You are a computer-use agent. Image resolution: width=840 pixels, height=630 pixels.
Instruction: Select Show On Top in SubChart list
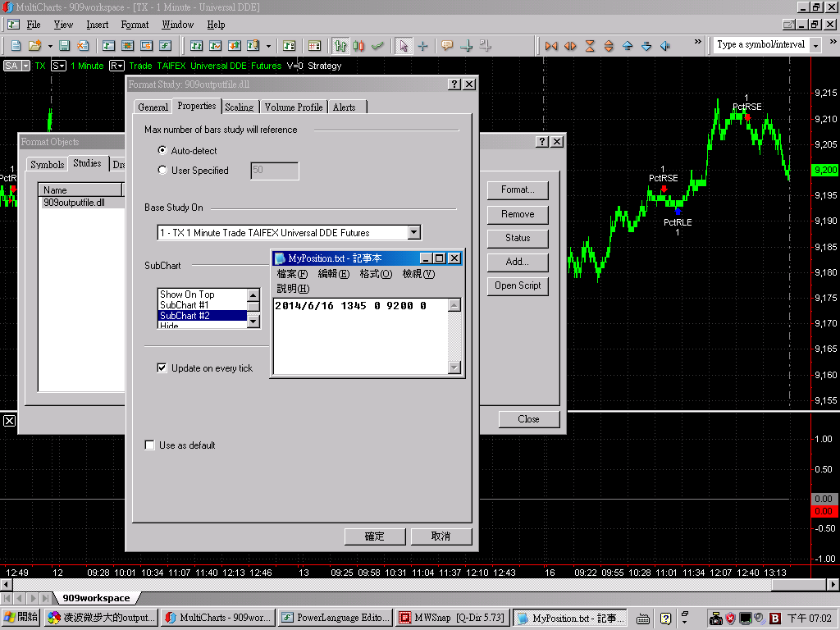[x=203, y=294]
